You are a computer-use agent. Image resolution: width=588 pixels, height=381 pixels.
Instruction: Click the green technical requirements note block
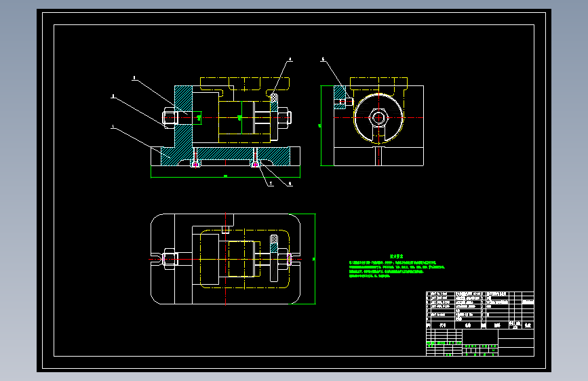(397, 266)
